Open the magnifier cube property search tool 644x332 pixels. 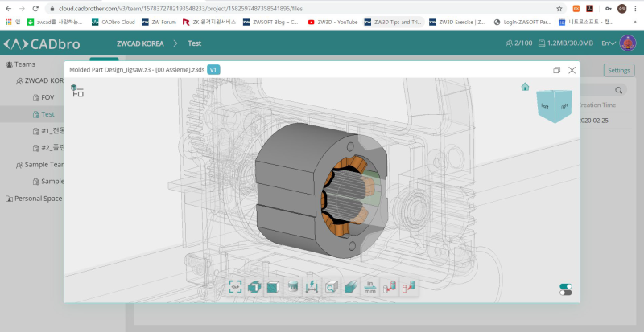(x=332, y=287)
